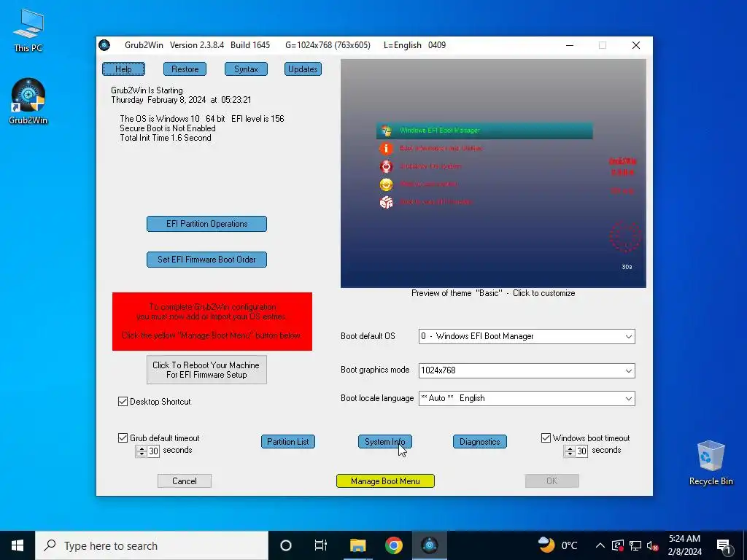
Task: Click the yellow smiley icon in theme preview
Action: coord(387,184)
